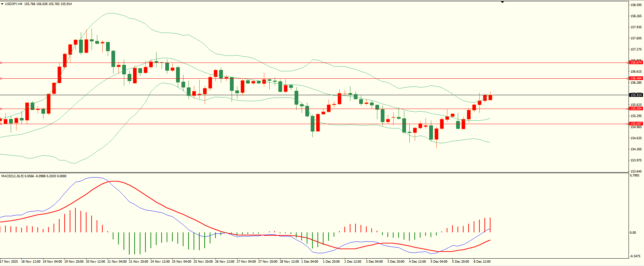
Task: Click the 8 Dec 12:00 time axis label
Action: tap(482, 262)
